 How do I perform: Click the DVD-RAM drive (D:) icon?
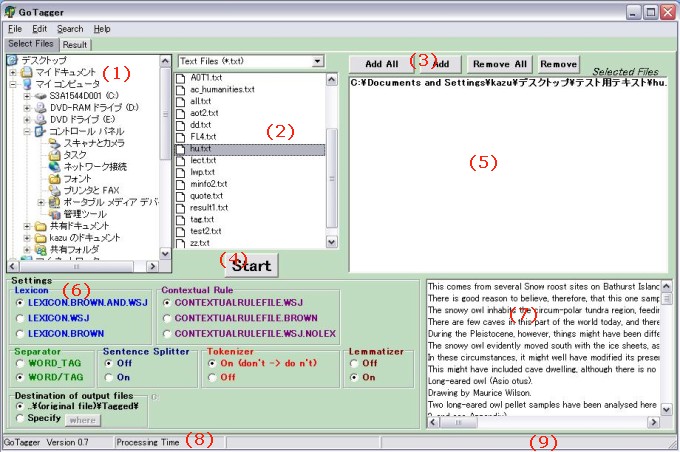(41, 107)
